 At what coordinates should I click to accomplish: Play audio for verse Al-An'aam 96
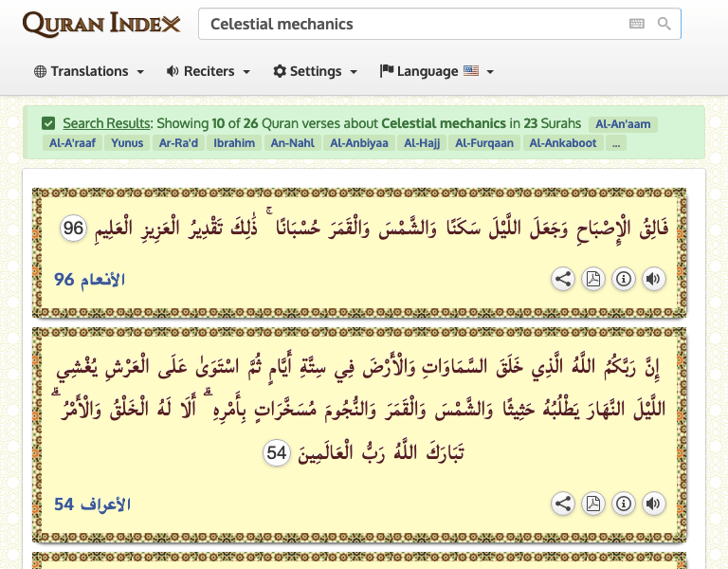point(653,279)
